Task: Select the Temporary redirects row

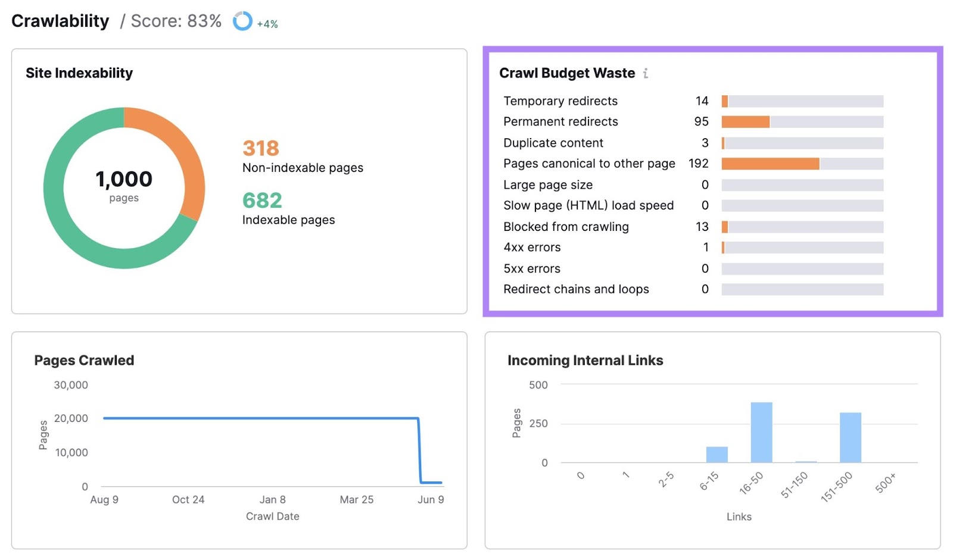Action: tap(560, 101)
